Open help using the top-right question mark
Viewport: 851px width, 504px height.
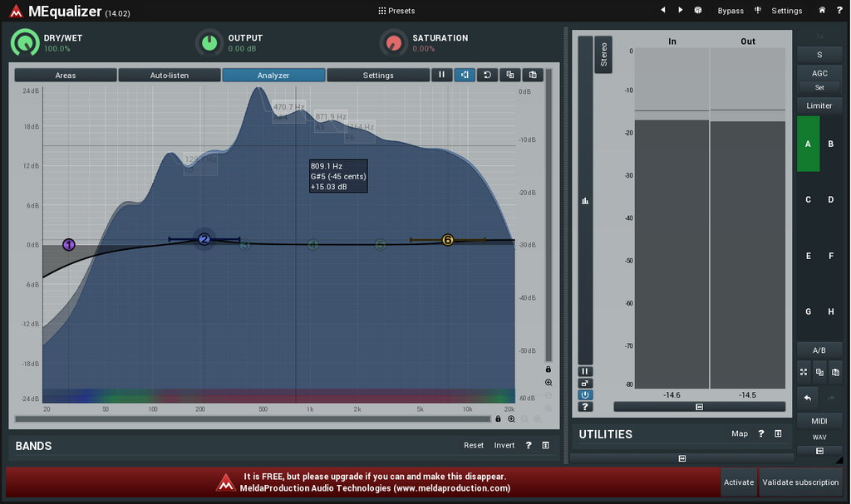[839, 10]
